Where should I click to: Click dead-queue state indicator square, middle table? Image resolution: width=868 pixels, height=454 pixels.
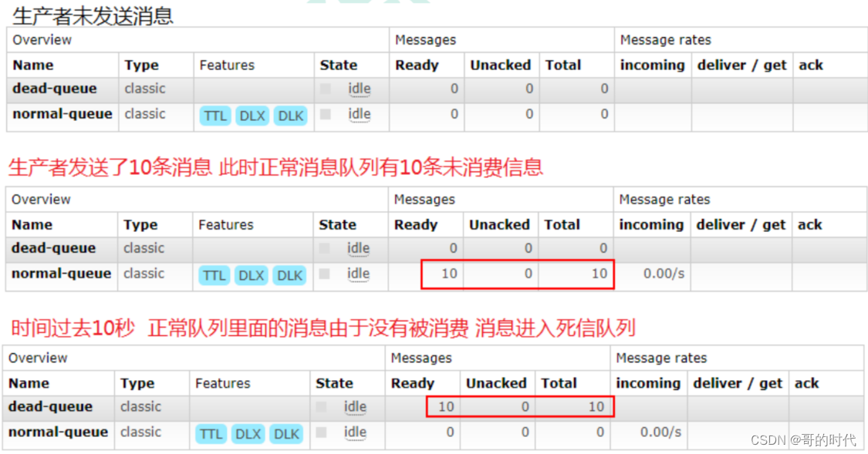point(324,247)
